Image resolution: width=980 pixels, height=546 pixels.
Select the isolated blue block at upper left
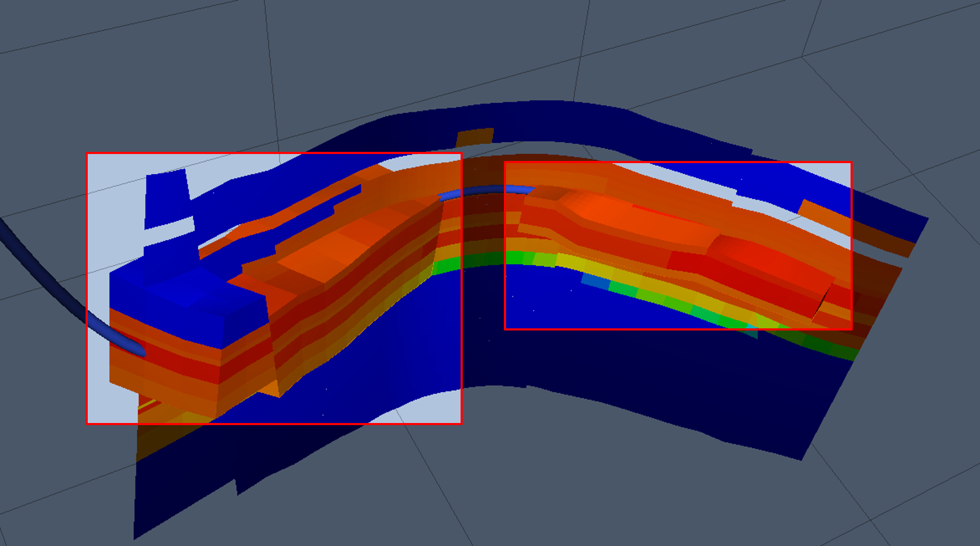pyautogui.click(x=167, y=197)
